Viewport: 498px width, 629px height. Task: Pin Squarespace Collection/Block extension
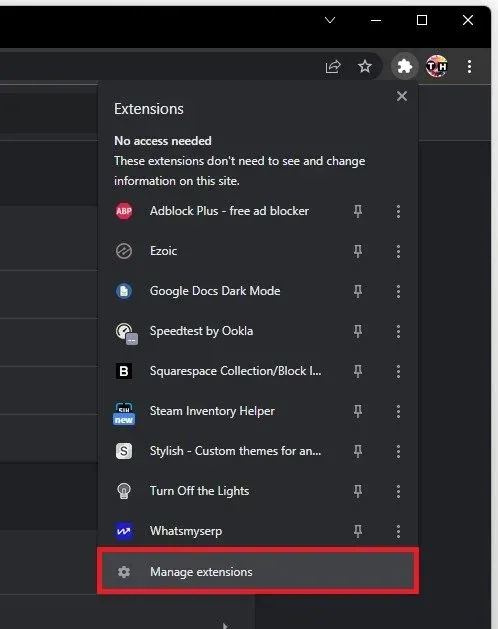tap(358, 371)
